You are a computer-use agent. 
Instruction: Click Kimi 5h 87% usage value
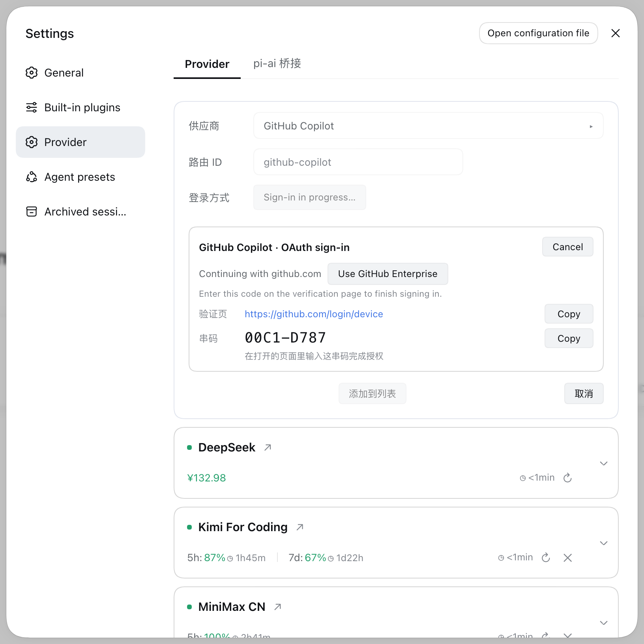(215, 558)
